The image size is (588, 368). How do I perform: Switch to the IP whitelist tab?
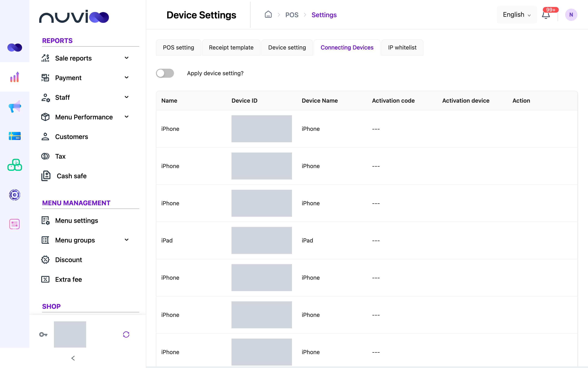402,47
